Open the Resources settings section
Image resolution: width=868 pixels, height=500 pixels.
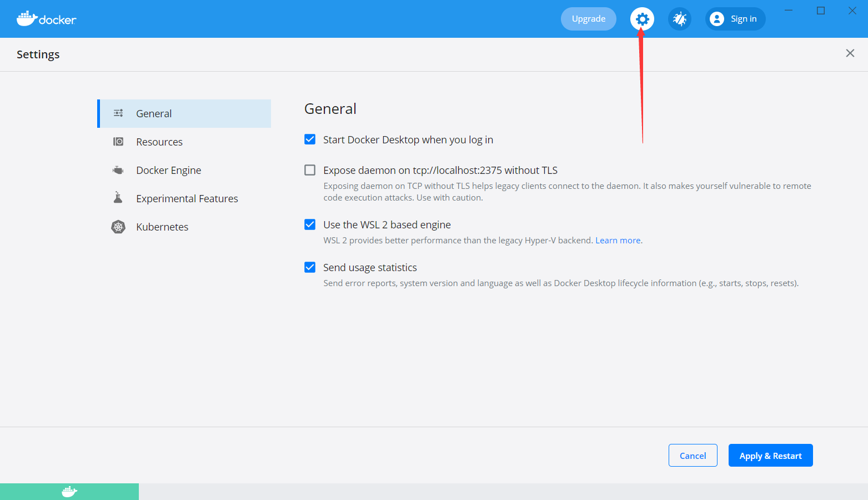click(x=184, y=142)
